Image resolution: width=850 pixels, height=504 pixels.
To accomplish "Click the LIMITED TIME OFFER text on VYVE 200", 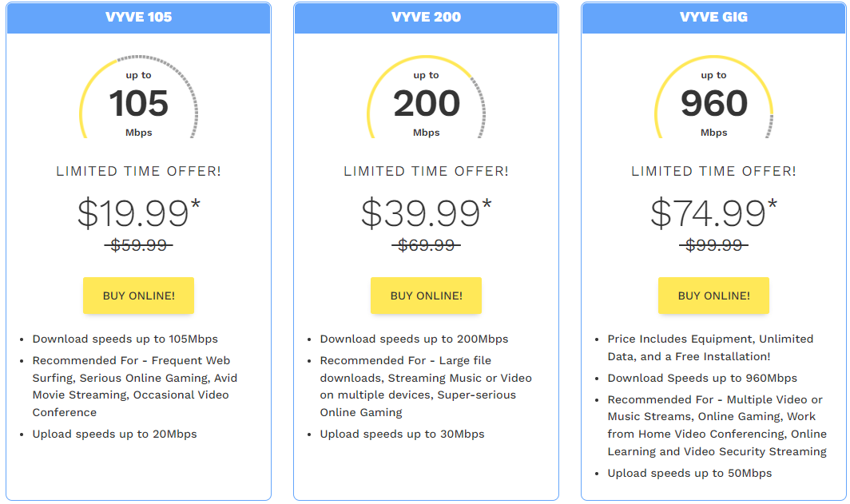I will [x=426, y=170].
